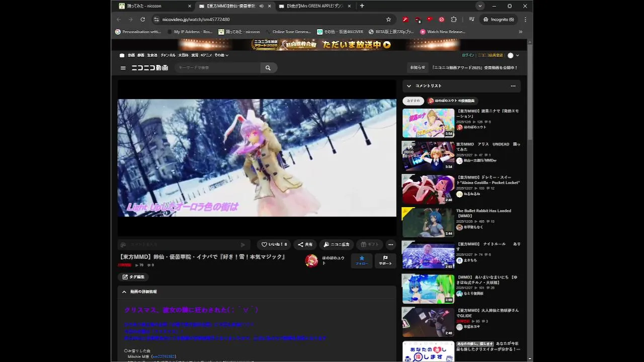Click the keyword search input field
The width and height of the screenshot is (644, 362).
click(x=218, y=68)
